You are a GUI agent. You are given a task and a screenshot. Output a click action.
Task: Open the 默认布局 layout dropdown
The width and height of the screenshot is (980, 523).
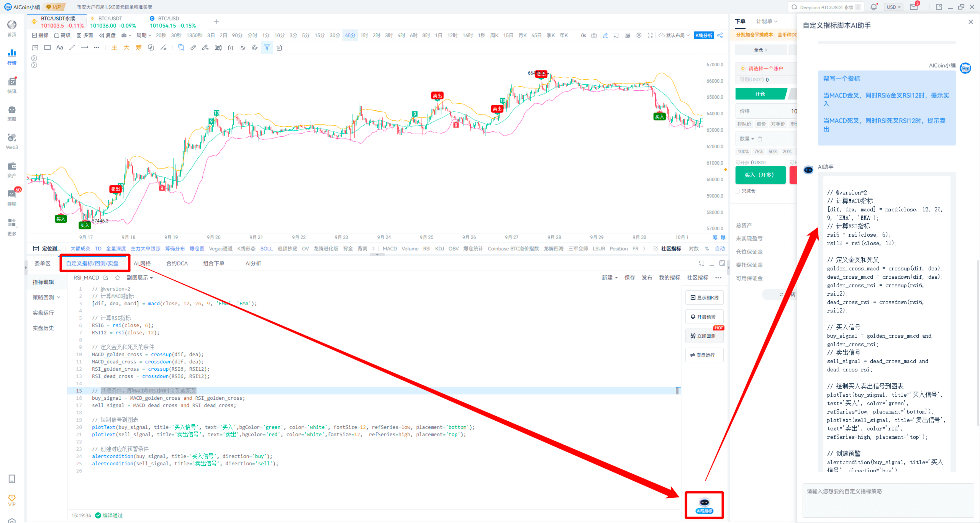(x=674, y=35)
